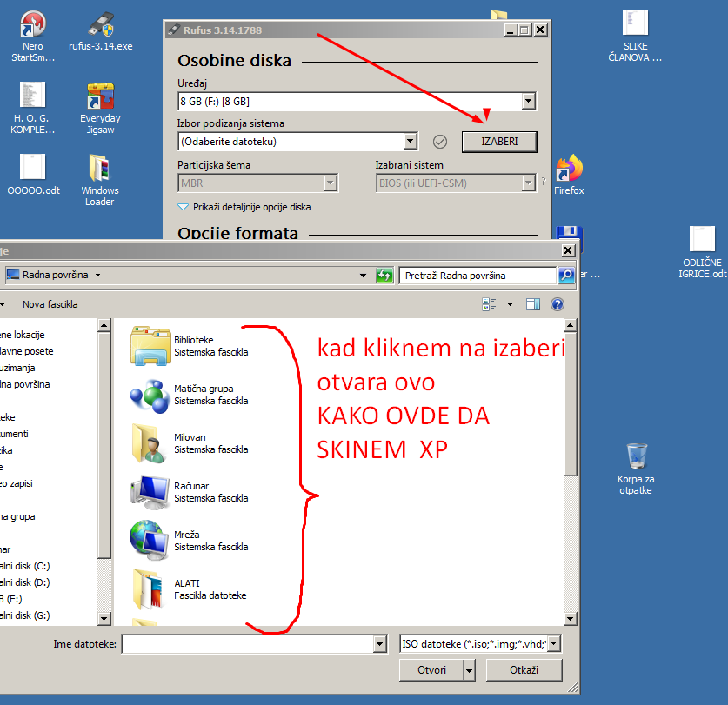Open the Otvori button split arrow
The height and width of the screenshot is (705, 728).
pyautogui.click(x=470, y=670)
